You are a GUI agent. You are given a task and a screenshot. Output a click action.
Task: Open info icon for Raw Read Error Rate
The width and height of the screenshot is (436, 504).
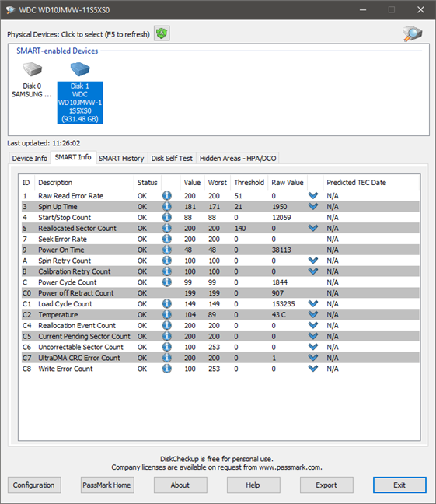(167, 195)
